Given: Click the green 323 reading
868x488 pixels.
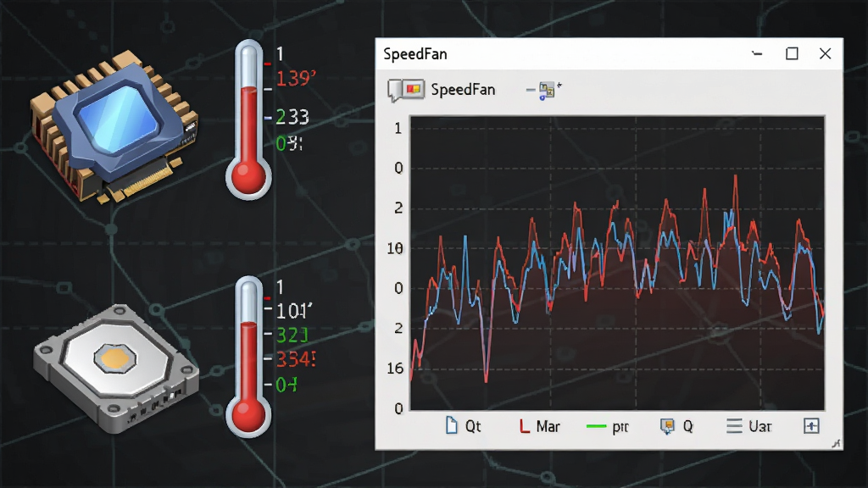Looking at the screenshot, I should (292, 335).
